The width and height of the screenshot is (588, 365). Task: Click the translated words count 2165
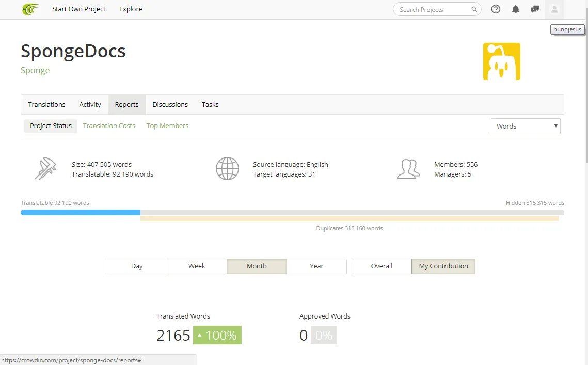pos(173,336)
